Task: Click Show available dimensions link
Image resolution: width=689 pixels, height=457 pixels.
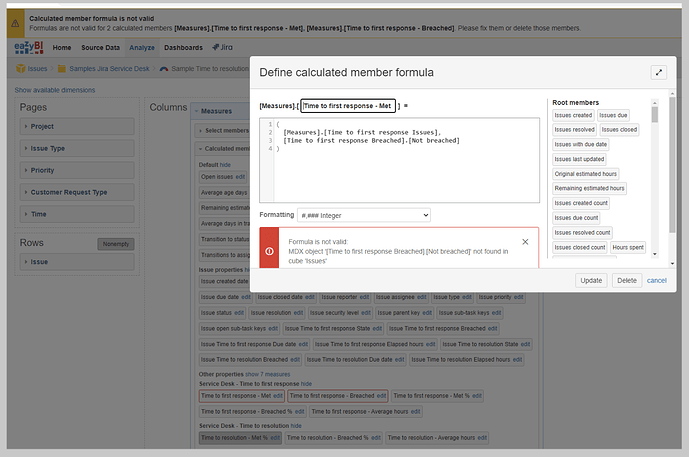Action: coord(54,90)
